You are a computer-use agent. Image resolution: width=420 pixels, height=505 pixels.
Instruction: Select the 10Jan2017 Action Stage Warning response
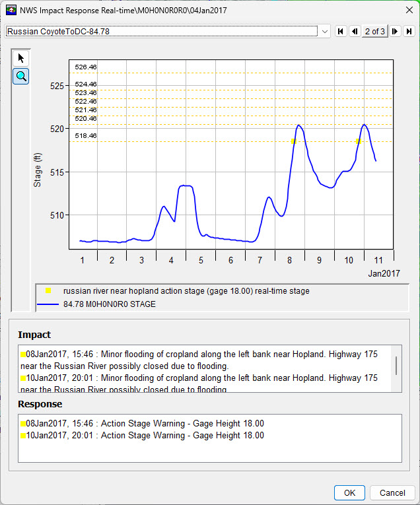click(142, 436)
